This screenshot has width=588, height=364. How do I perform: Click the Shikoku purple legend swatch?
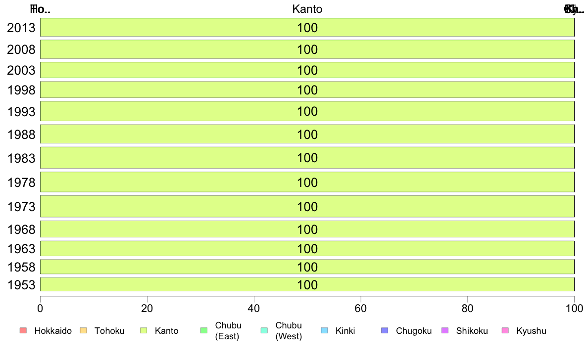pyautogui.click(x=445, y=330)
